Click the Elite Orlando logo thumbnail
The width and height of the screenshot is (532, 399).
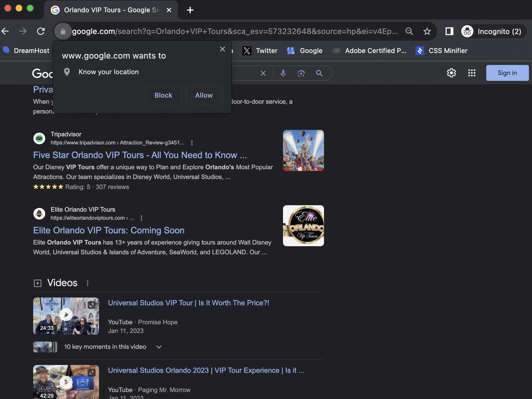(303, 226)
